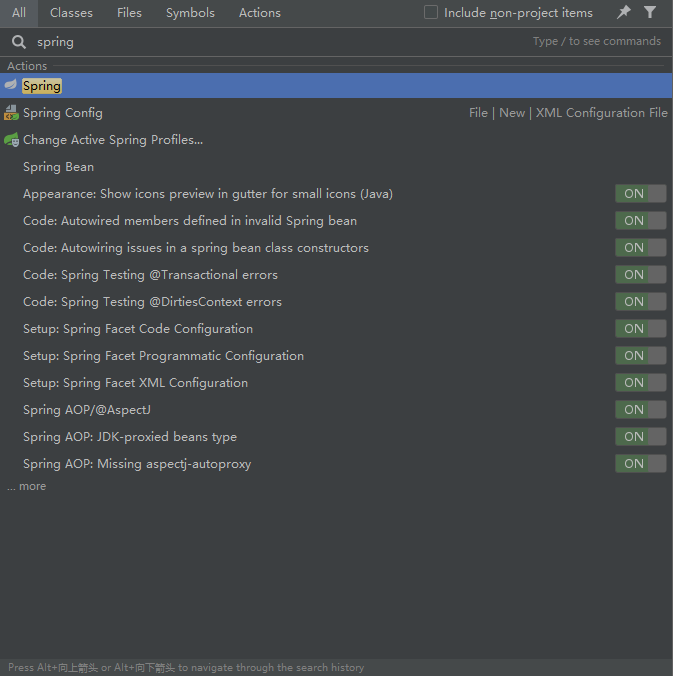Select the highlighted Spring action result
Screen dimensions: 673x676
336,85
